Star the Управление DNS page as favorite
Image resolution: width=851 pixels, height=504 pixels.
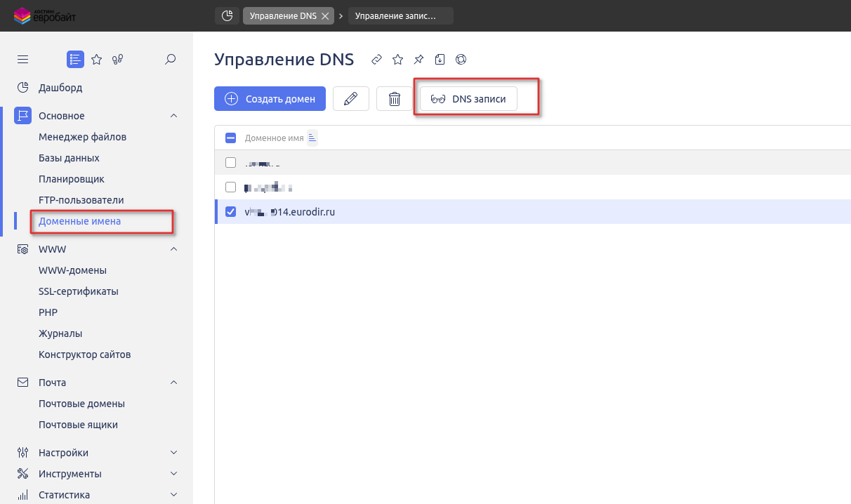tap(397, 59)
